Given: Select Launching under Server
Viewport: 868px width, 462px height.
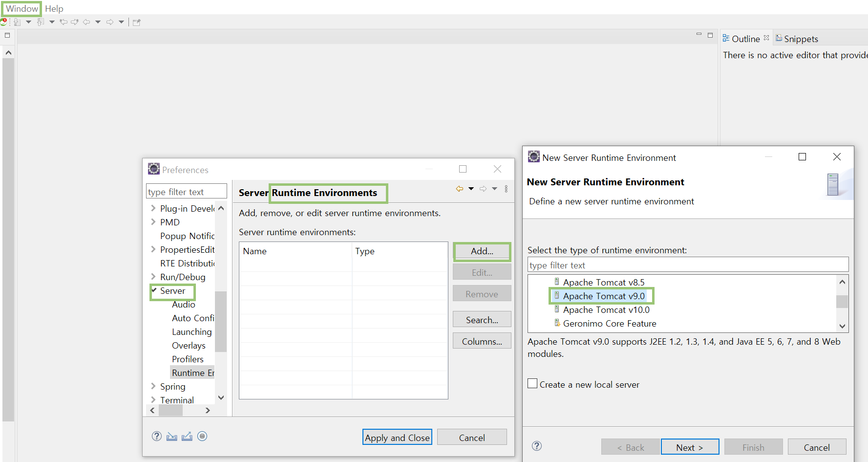Looking at the screenshot, I should tap(192, 331).
